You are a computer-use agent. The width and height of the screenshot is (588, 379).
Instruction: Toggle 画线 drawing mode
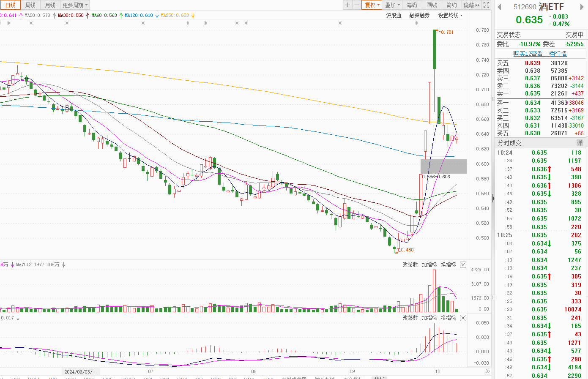coord(432,5)
